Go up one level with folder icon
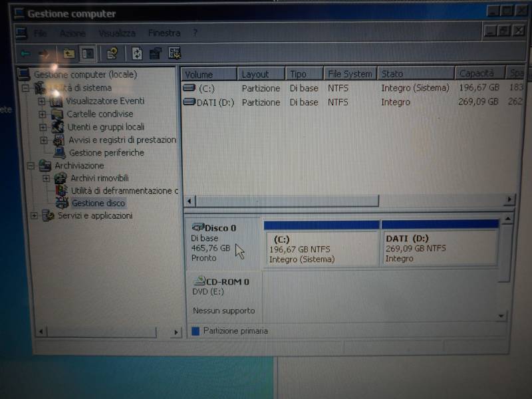The image size is (532, 399). pos(69,54)
